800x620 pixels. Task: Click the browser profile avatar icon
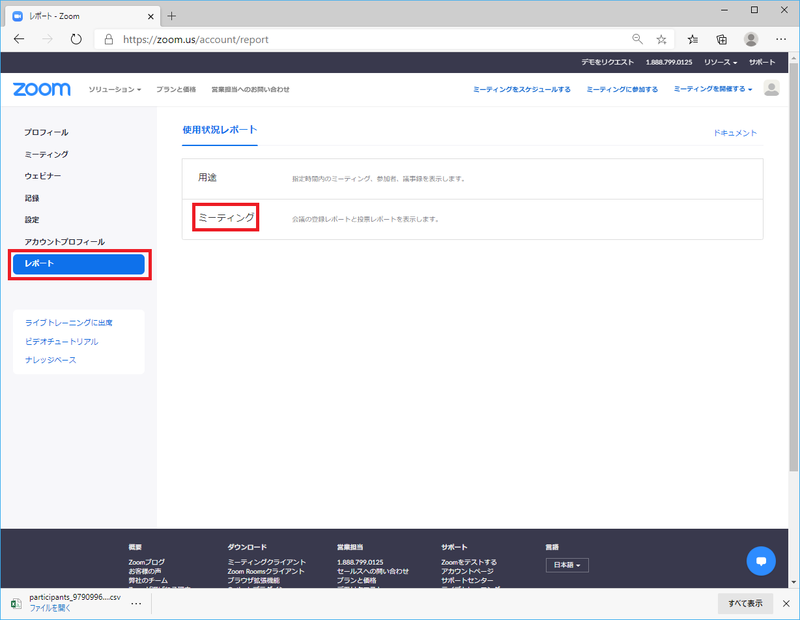751,39
